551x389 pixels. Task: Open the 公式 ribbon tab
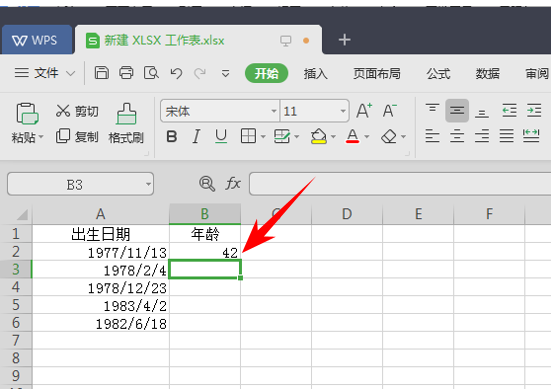(438, 73)
